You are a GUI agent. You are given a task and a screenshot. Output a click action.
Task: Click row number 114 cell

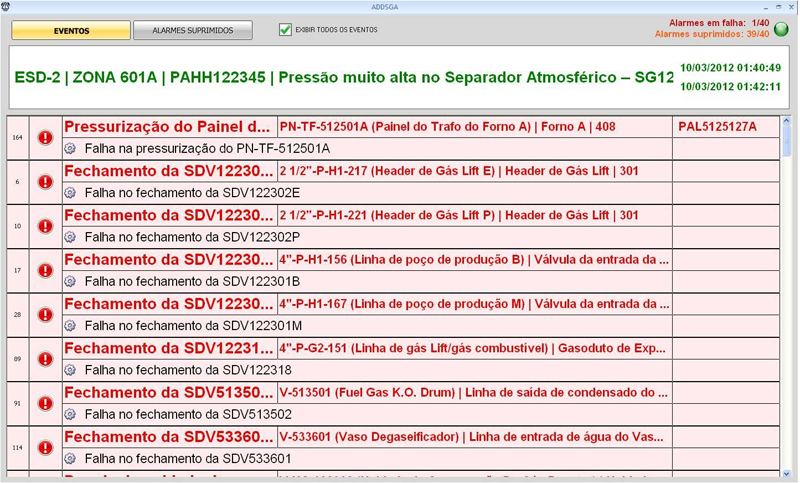click(x=17, y=448)
